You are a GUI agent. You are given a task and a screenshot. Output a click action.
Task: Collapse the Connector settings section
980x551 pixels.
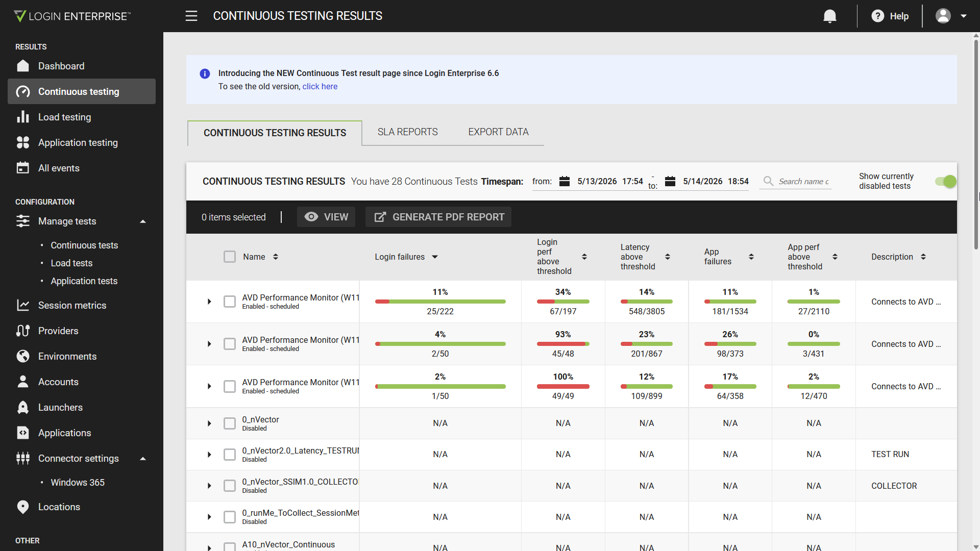pos(143,459)
